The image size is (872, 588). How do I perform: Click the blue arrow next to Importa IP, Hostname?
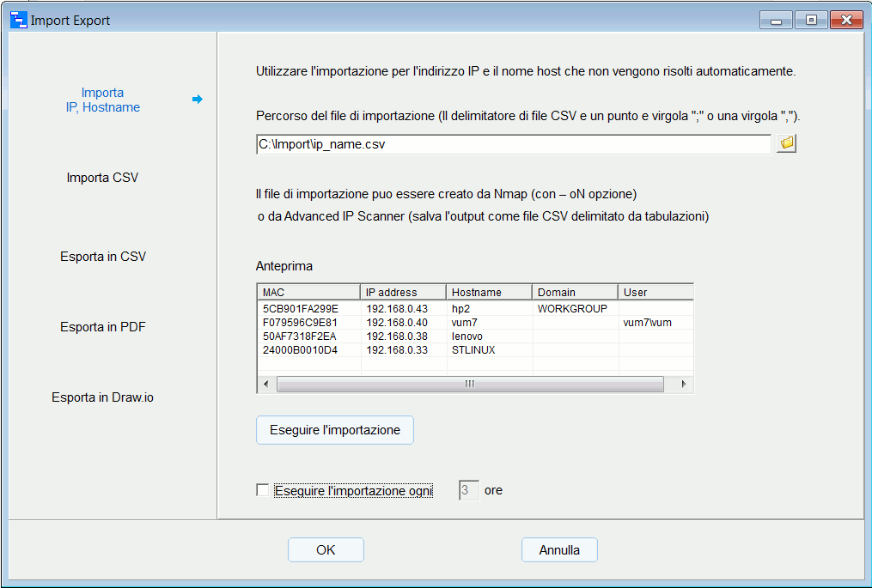[198, 100]
